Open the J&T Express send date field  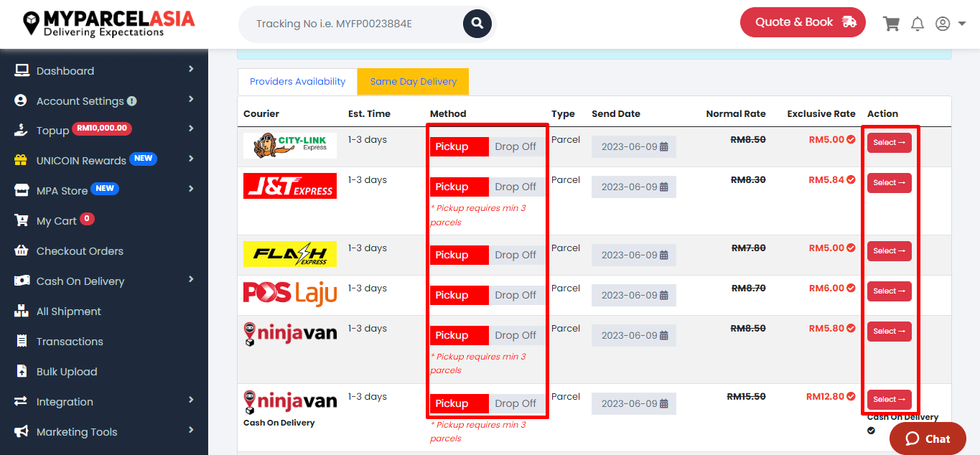634,187
